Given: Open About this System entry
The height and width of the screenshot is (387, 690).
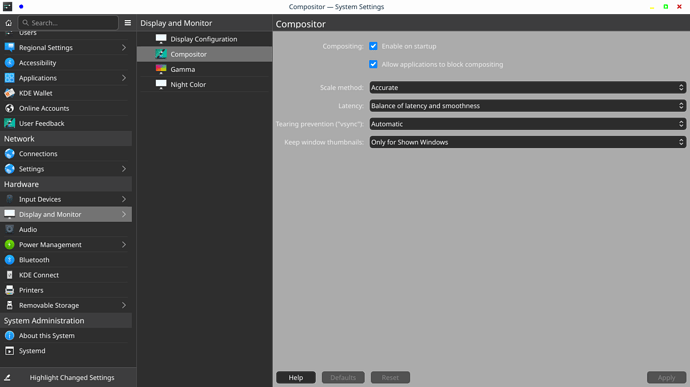Looking at the screenshot, I should [x=66, y=335].
